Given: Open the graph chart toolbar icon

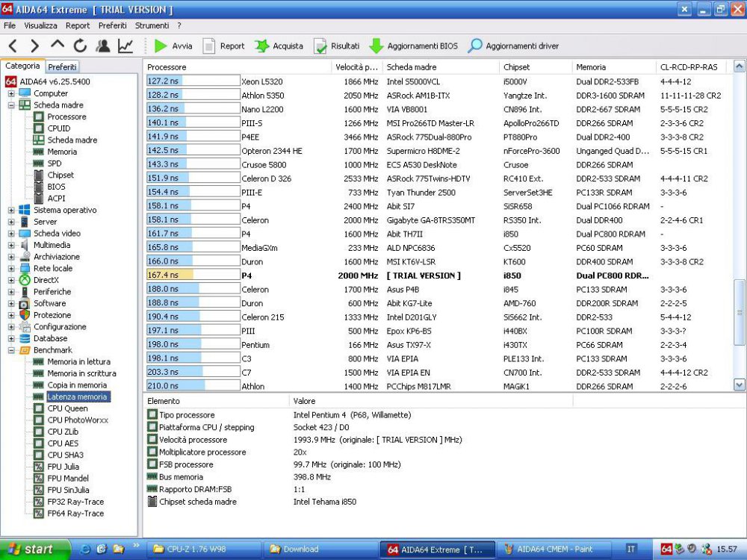Looking at the screenshot, I should coord(125,46).
